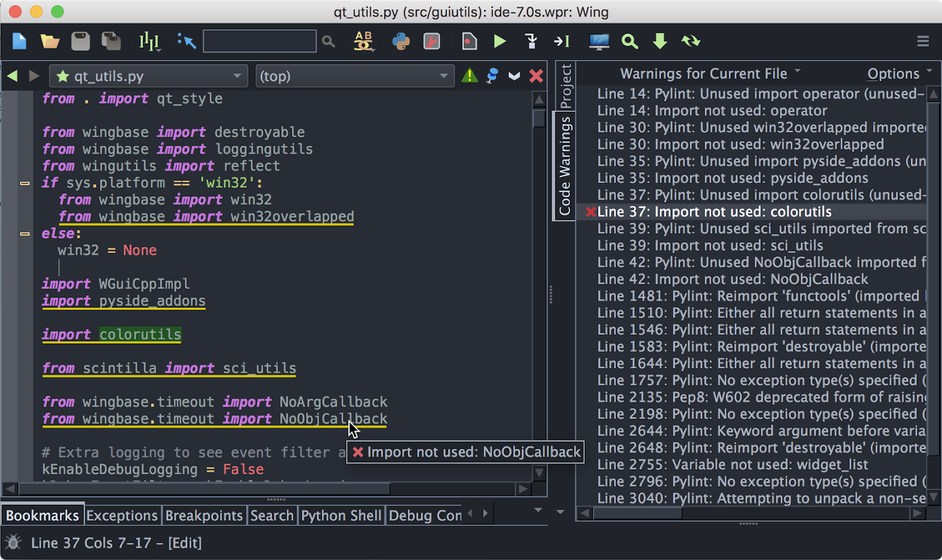This screenshot has width=942, height=560.
Task: Go forward with the gray right arrow
Action: tap(34, 76)
